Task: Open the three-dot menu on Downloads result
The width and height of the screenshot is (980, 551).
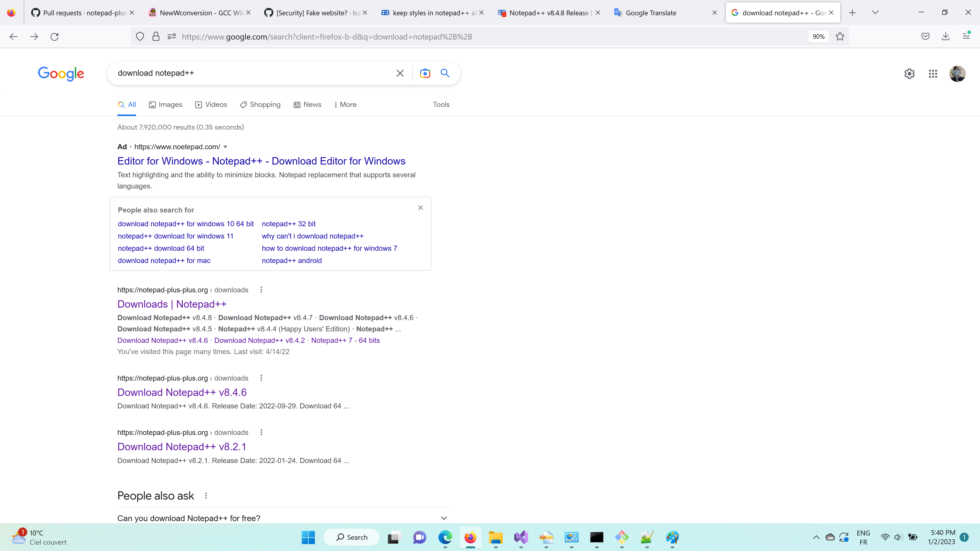Action: [x=261, y=289]
